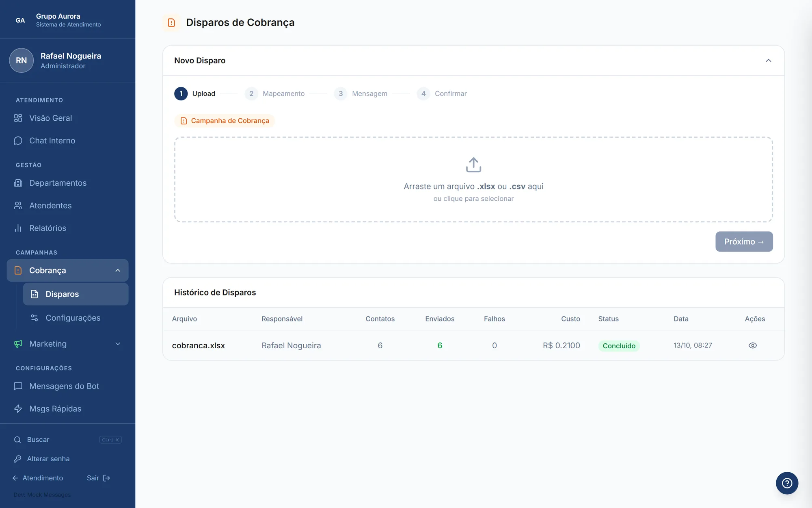Click the cobranca.xlsx file name

click(x=199, y=345)
